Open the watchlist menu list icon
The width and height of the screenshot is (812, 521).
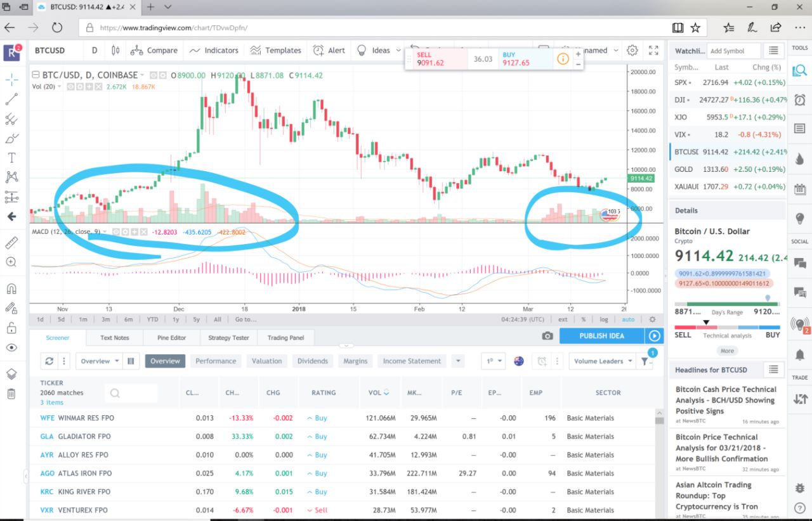(x=773, y=51)
